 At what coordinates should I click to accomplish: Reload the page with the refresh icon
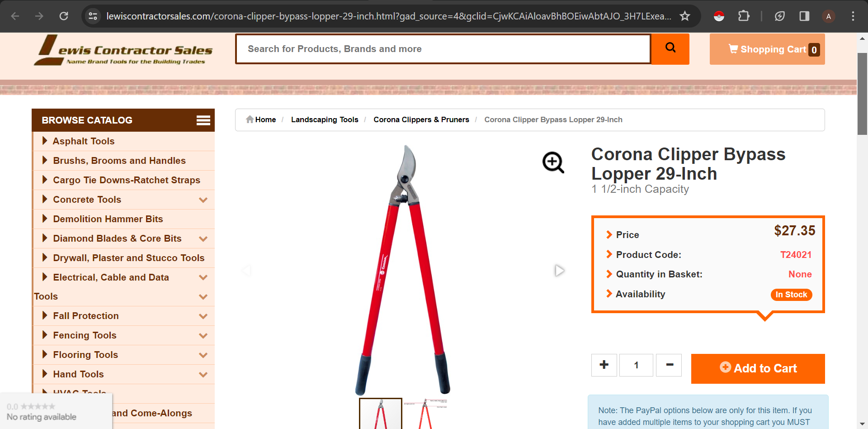click(64, 16)
